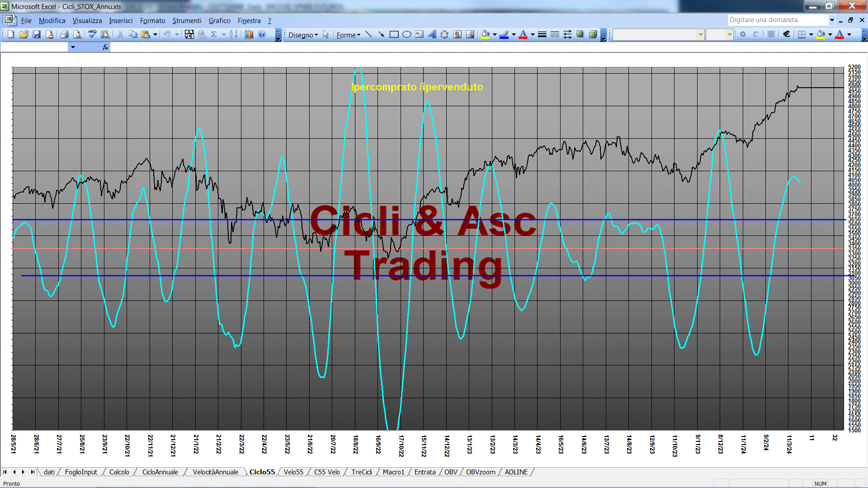This screenshot has width=868, height=488.
Task: Click the blue Line Color brush
Action: 504,34
